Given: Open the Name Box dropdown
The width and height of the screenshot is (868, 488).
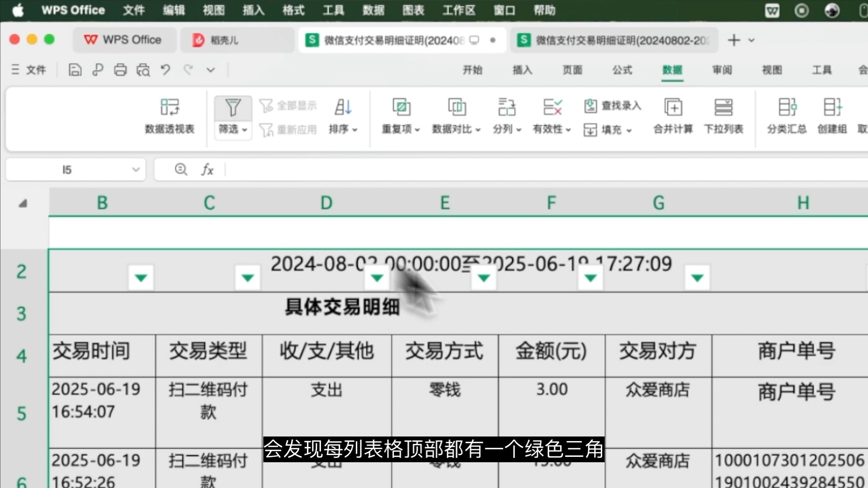Looking at the screenshot, I should tap(136, 169).
